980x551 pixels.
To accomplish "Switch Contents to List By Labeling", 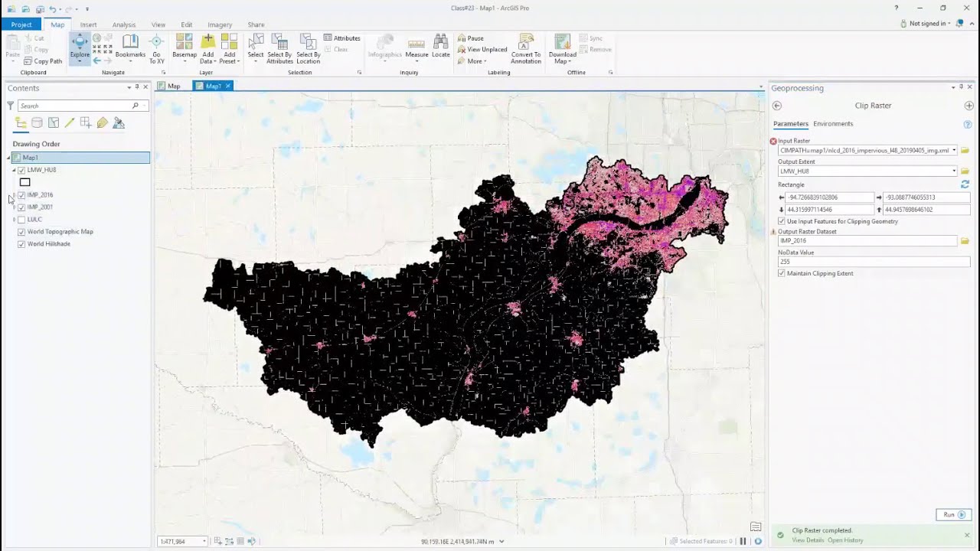I will (x=102, y=122).
